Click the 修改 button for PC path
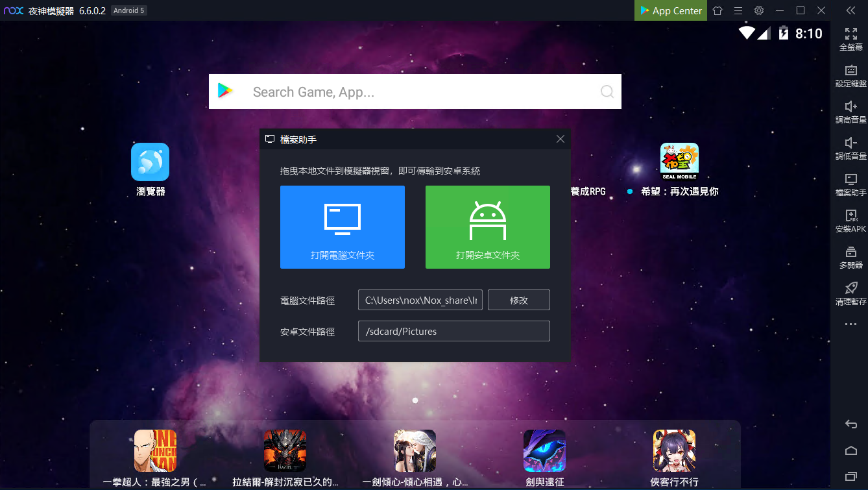The width and height of the screenshot is (868, 490). click(x=518, y=300)
